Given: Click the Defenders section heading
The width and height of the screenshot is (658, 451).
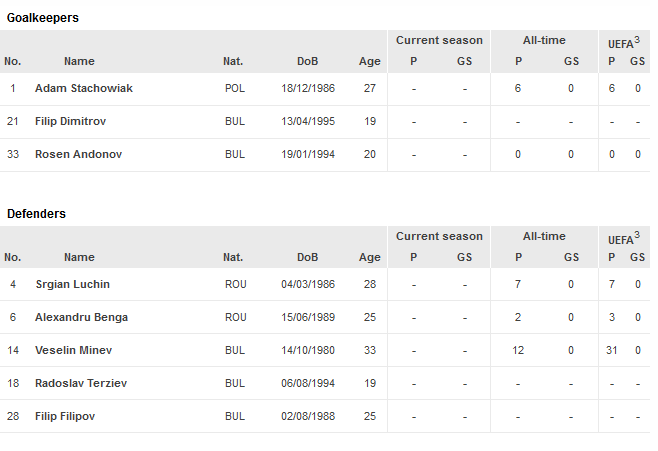Looking at the screenshot, I should tap(37, 214).
